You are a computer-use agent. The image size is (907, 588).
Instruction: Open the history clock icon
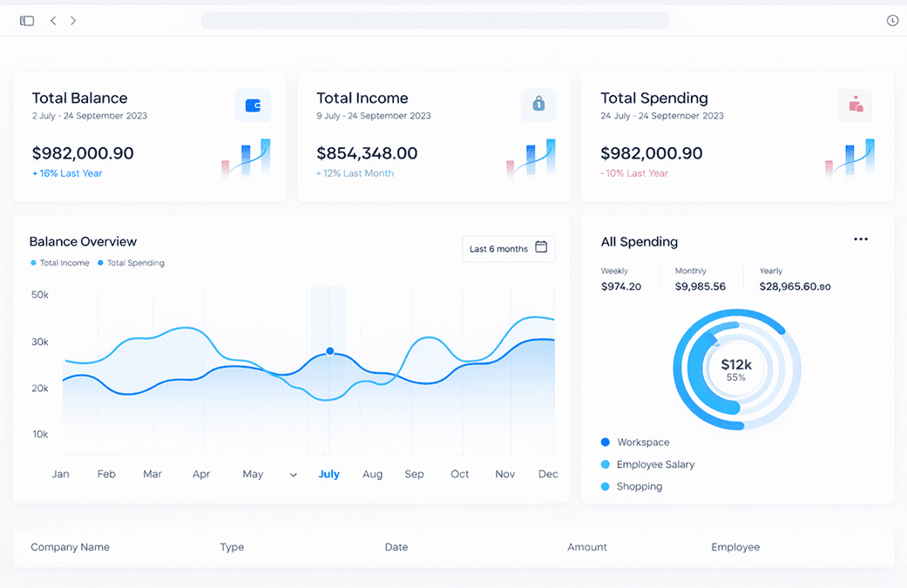tap(892, 21)
